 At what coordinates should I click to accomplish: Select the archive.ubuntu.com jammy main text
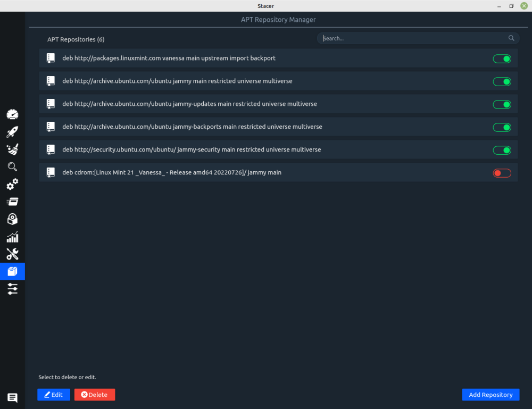pos(177,81)
